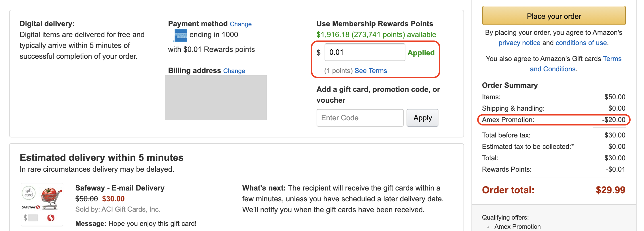Change the billing address

tap(234, 71)
